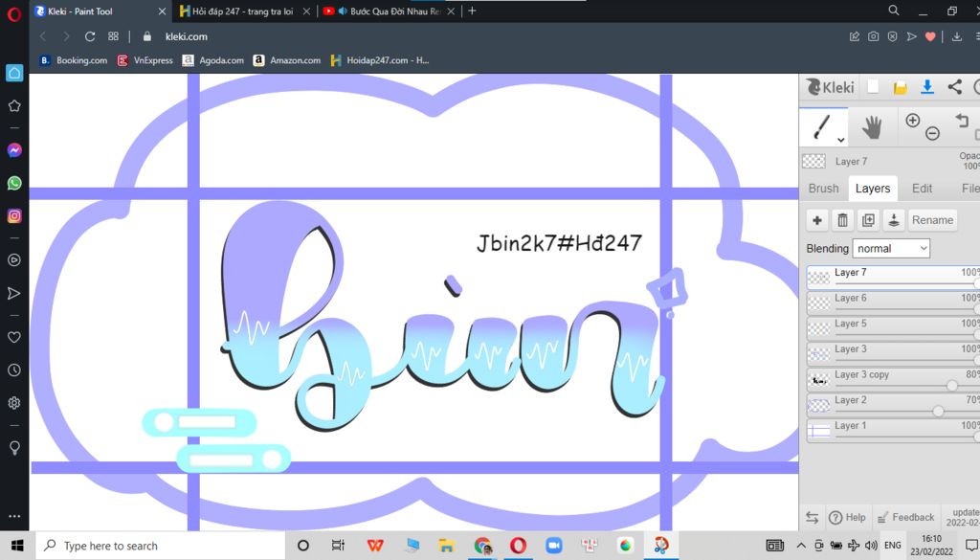980x560 pixels.
Task: Open Amazon.com bookmark
Action: tap(287, 60)
